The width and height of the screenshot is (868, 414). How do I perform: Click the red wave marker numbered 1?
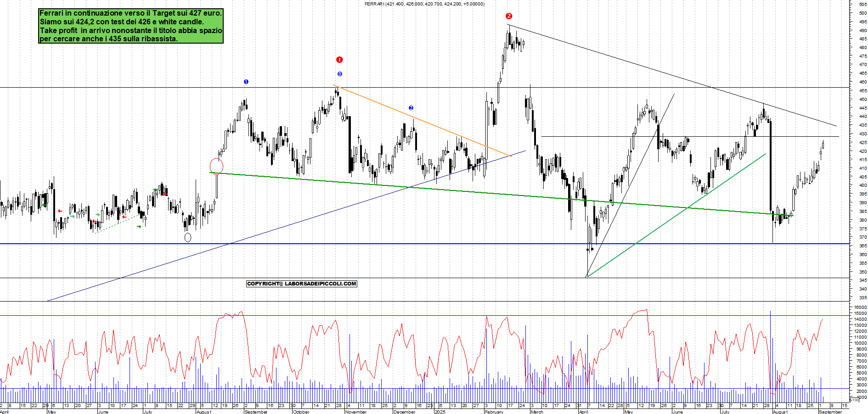tap(339, 60)
